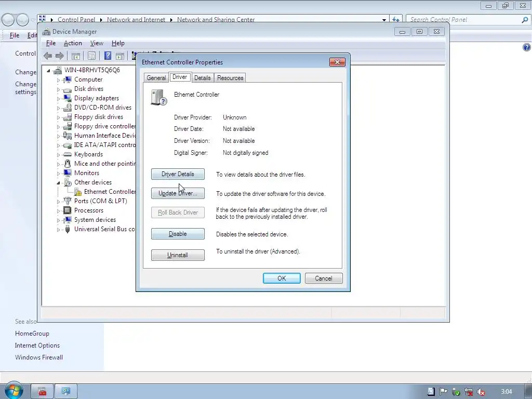Switch to the Details tab
532x399 pixels.
203,78
